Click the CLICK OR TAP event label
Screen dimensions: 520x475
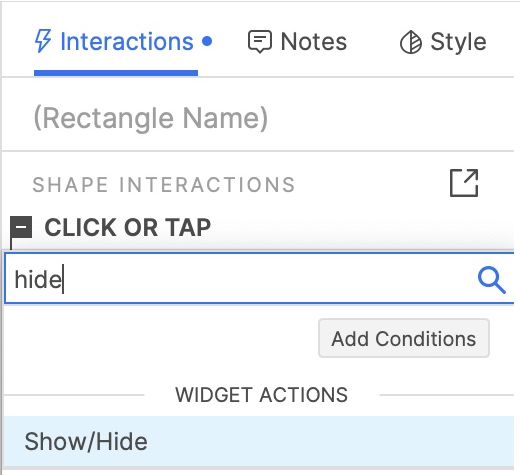click(128, 227)
